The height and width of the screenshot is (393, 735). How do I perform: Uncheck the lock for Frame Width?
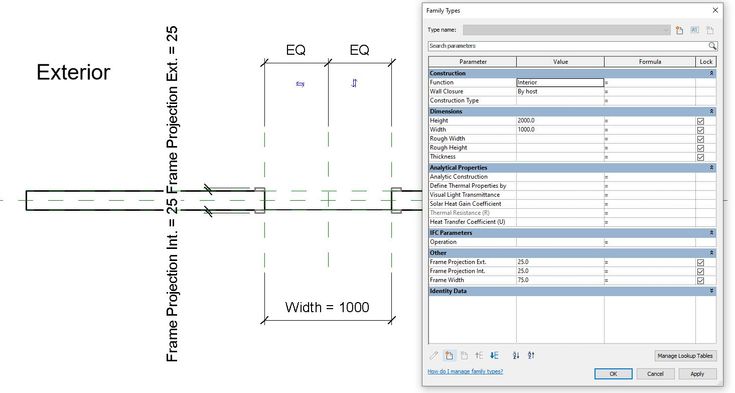click(x=700, y=280)
